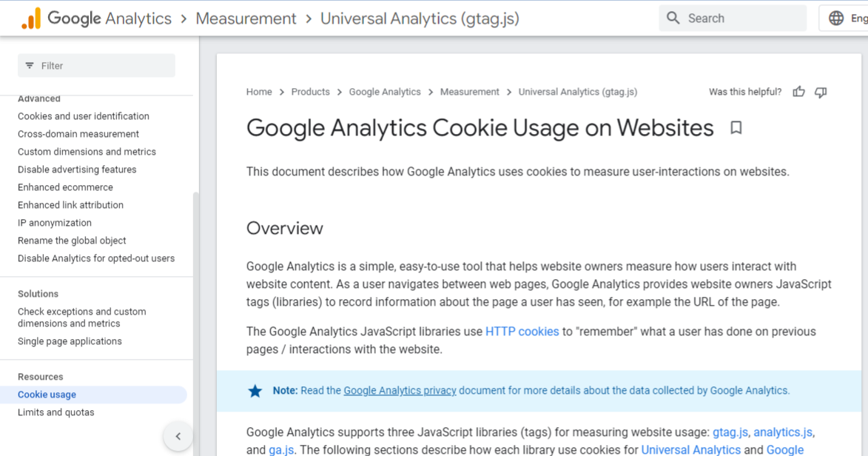Open the language selector dropdown
Viewport: 868px width, 456px height.
click(x=851, y=19)
